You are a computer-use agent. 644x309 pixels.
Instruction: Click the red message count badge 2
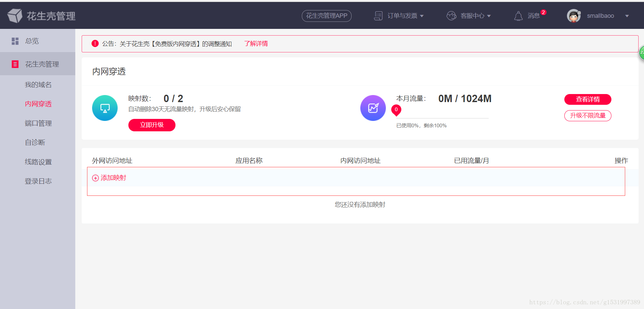[544, 12]
